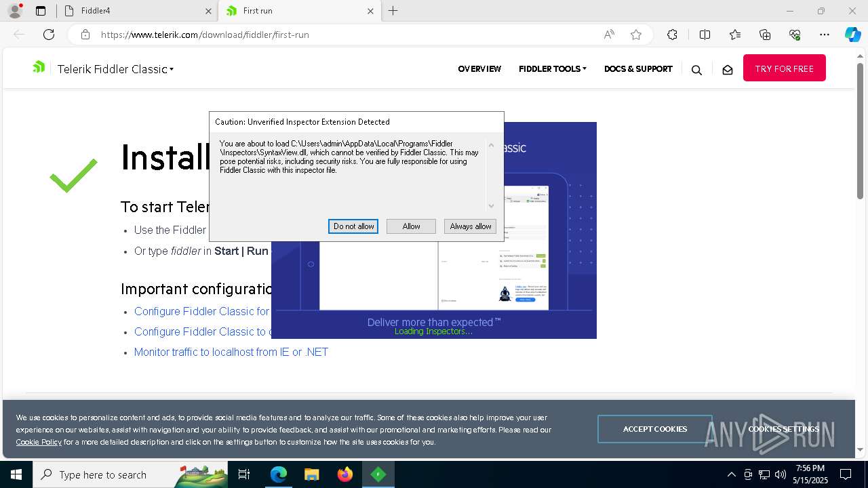Expand the FIDDLER TOOLS dropdown menu
The height and width of the screenshot is (488, 868).
(553, 68)
